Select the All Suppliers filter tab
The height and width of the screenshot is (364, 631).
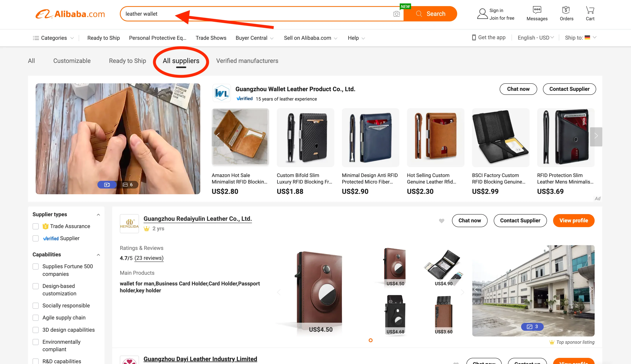point(181,61)
